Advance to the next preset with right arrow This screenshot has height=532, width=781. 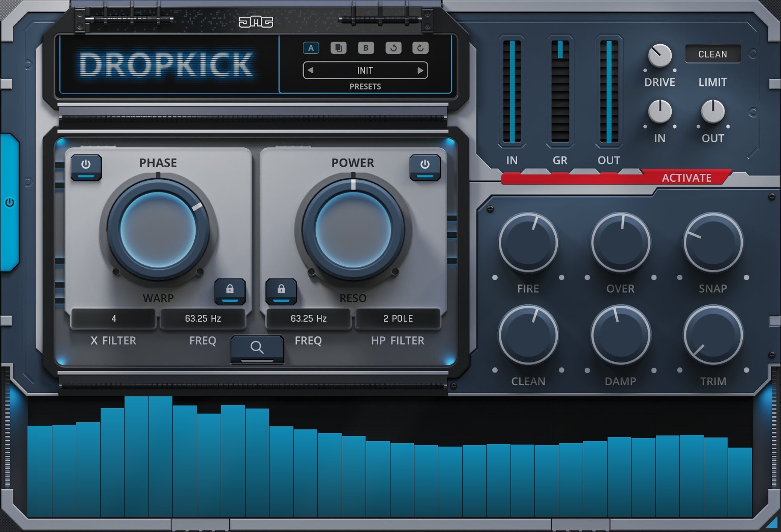pyautogui.click(x=420, y=70)
